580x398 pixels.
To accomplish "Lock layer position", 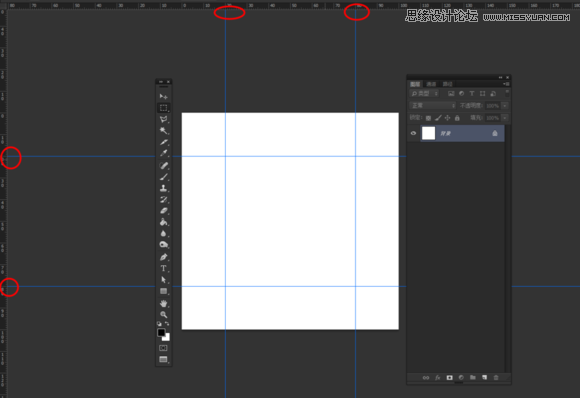I will [x=448, y=118].
